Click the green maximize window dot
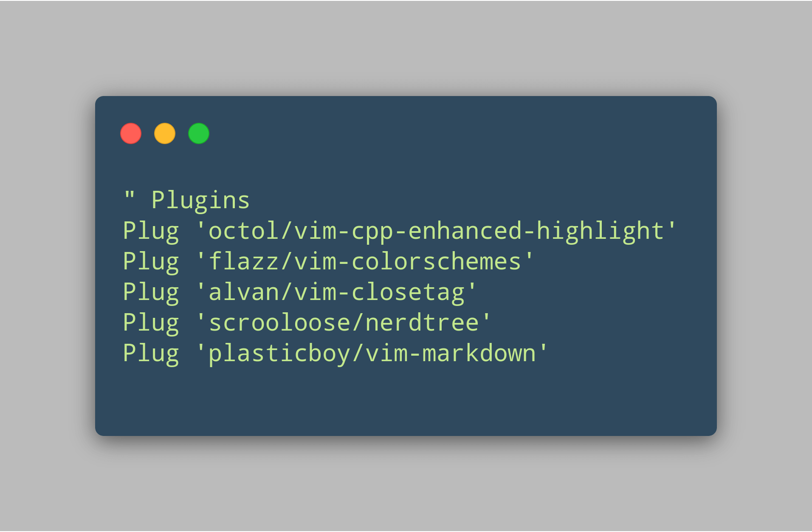This screenshot has height=532, width=812. click(x=199, y=133)
